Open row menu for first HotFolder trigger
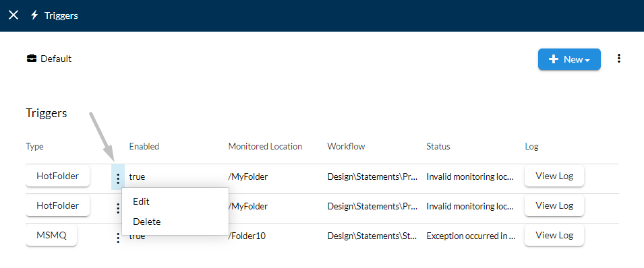644x268 pixels. pos(118,178)
